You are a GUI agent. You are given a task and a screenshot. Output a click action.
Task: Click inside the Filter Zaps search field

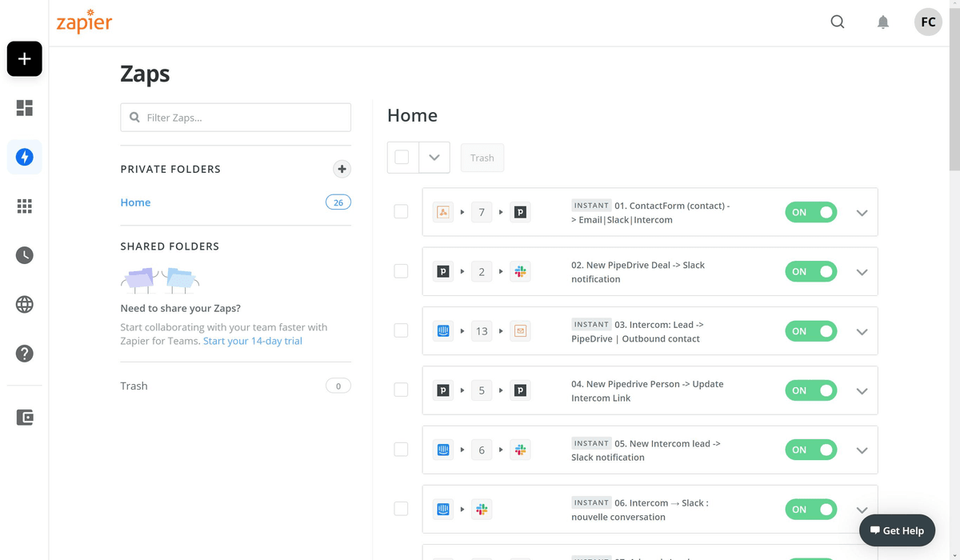pos(235,117)
